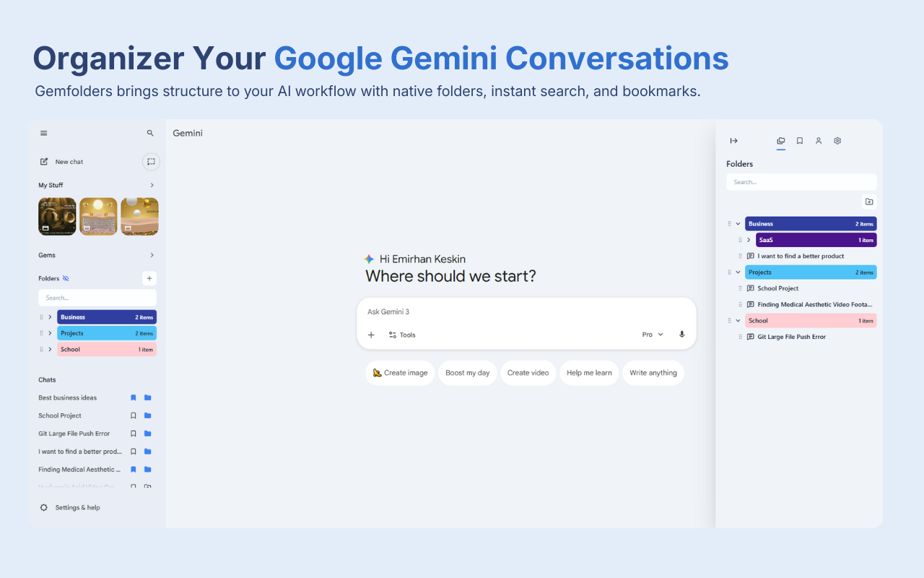924x578 pixels.
Task: Toggle bookmark on I want to find a better prod... chat
Action: click(133, 452)
